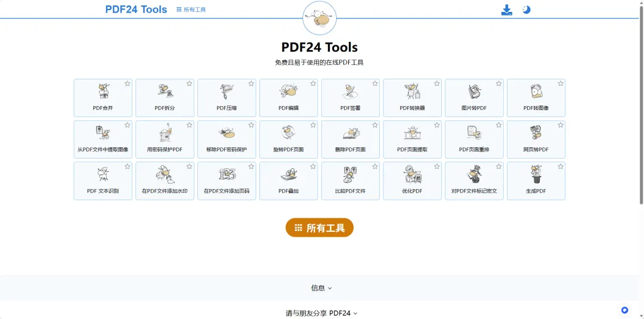The image size is (644, 319).
Task: Click the PDF页面提取 label
Action: point(413,150)
